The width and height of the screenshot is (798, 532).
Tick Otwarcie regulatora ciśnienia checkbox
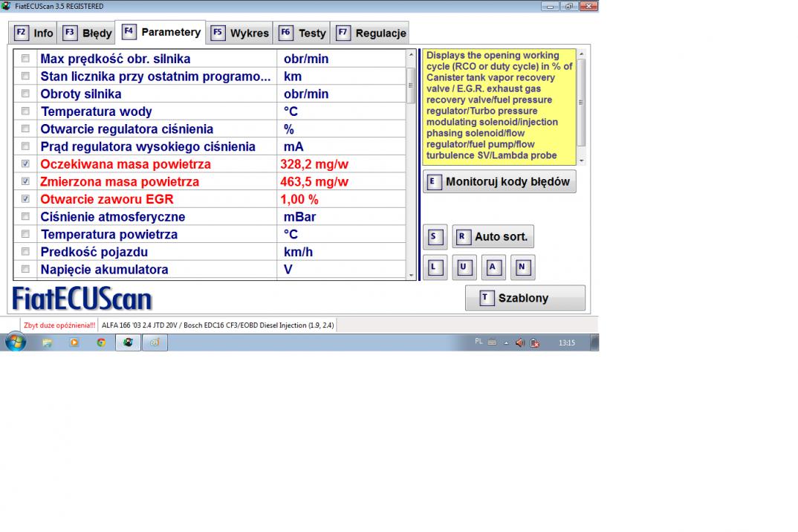tap(25, 129)
